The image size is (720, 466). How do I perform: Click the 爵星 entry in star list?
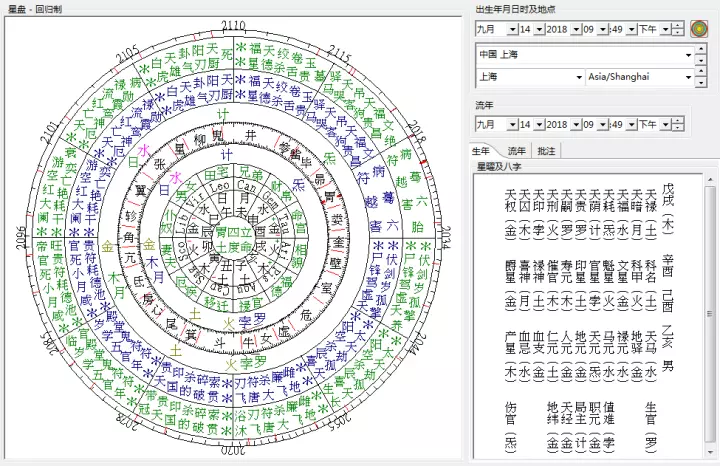click(x=511, y=272)
